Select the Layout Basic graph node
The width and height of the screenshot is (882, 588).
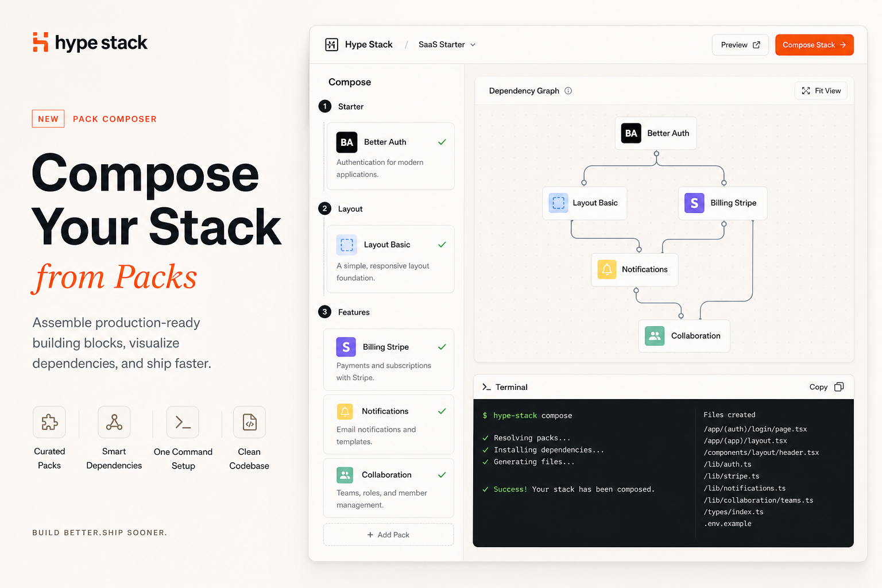click(585, 203)
